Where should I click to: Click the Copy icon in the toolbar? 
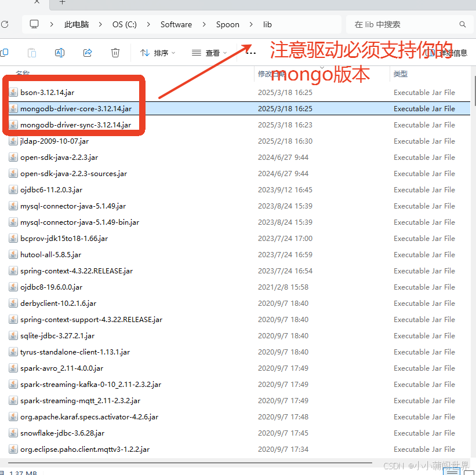point(5,52)
